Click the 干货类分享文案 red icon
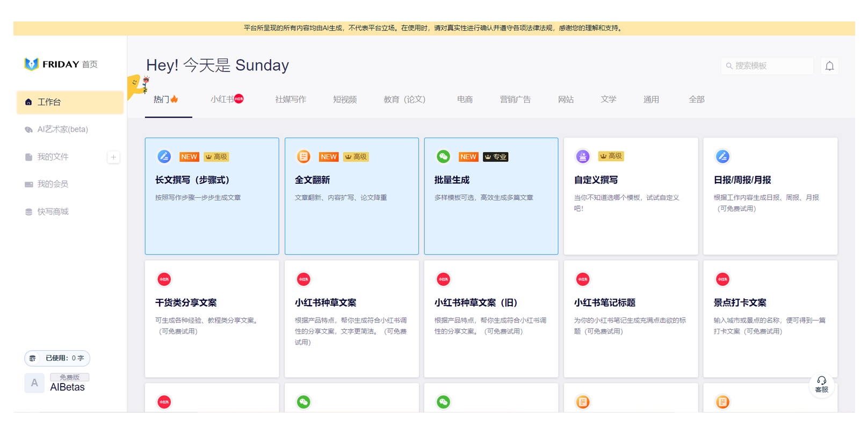Image resolution: width=868 pixels, height=434 pixels. pos(164,279)
